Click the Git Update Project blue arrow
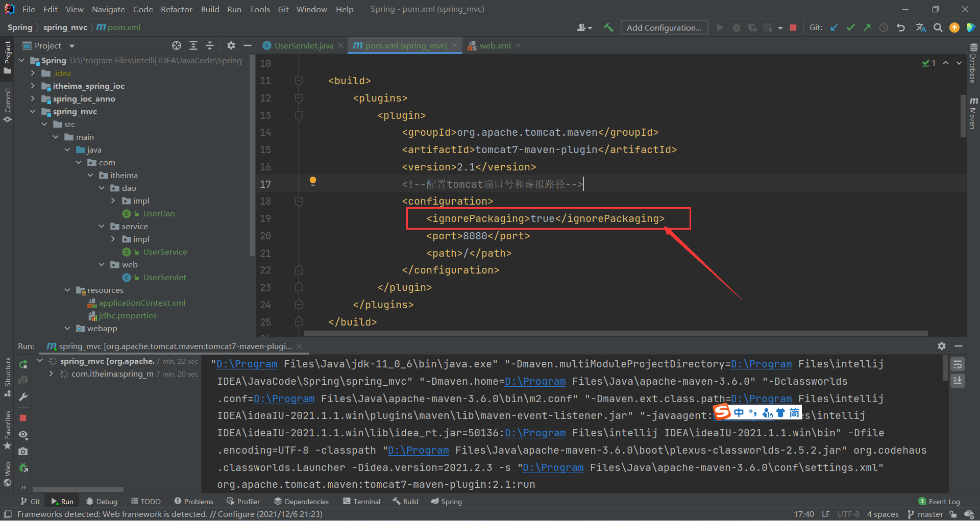Image resolution: width=980 pixels, height=521 pixels. [834, 28]
